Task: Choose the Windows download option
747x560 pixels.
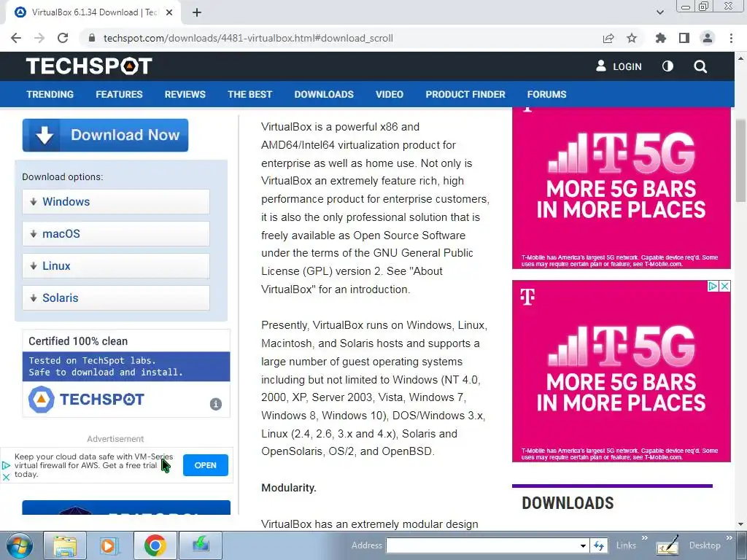Action: coord(116,201)
